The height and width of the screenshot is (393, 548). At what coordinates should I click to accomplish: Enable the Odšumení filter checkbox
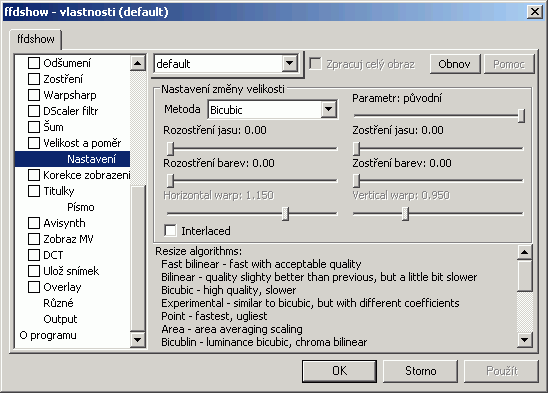[x=34, y=63]
